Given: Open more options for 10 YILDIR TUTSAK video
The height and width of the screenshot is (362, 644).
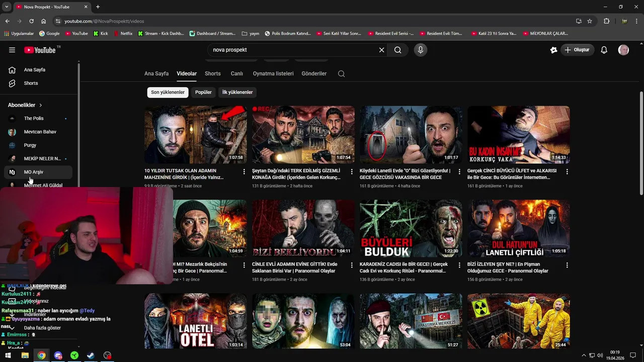Looking at the screenshot, I should click(x=244, y=171).
